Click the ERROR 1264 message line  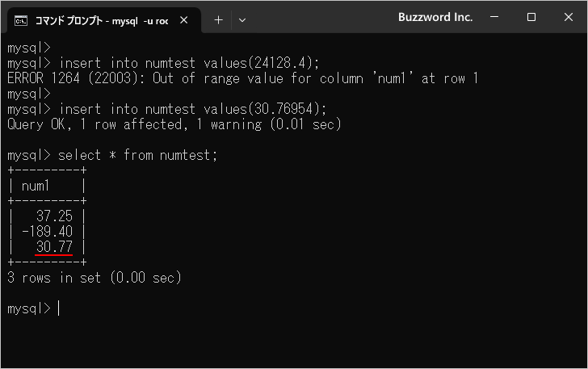point(242,78)
